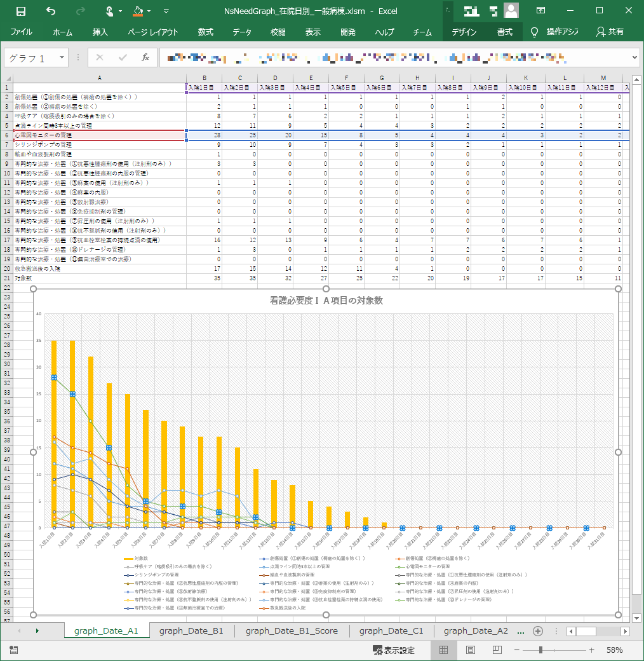The image size is (644, 661).
Task: Select the column A header
Action: (x=99, y=78)
